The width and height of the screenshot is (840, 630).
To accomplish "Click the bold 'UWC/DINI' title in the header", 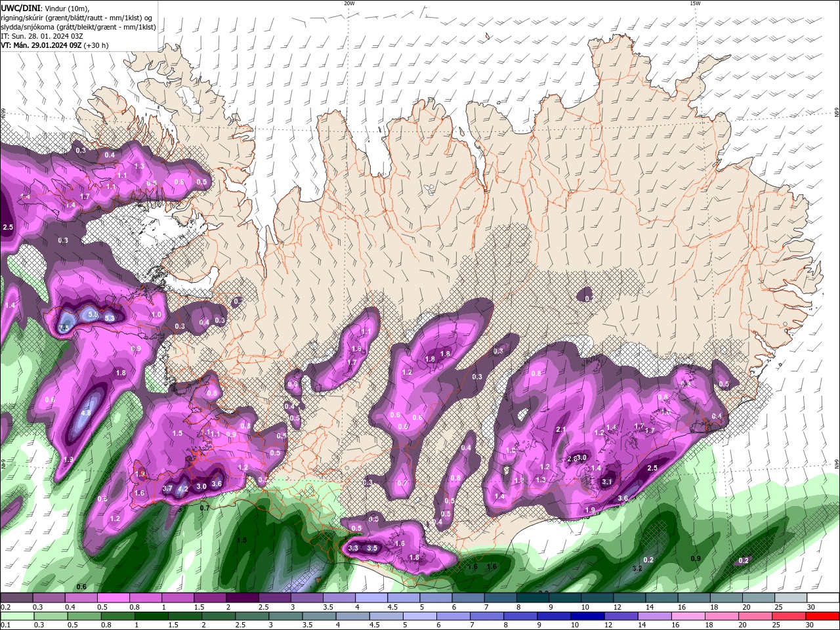I will tap(19, 8).
